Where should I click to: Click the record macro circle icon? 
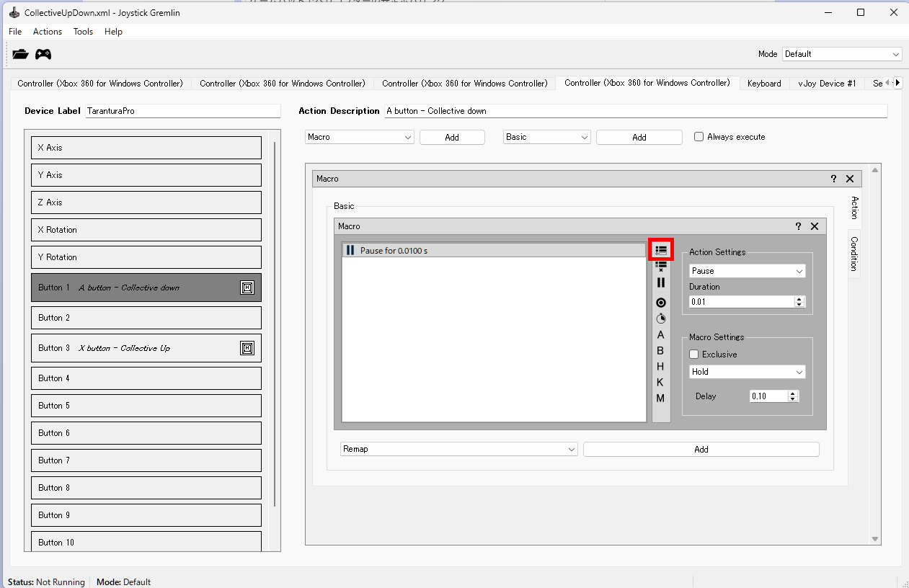660,303
